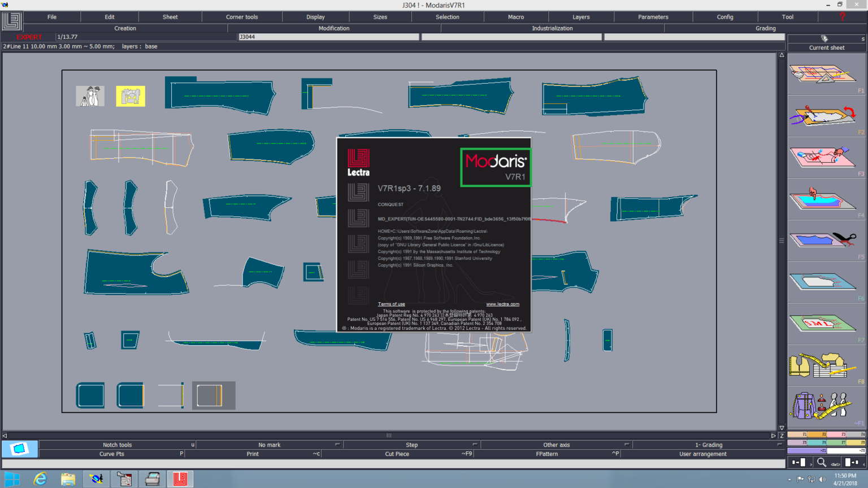Click the magnifier zoom icon

(x=821, y=463)
